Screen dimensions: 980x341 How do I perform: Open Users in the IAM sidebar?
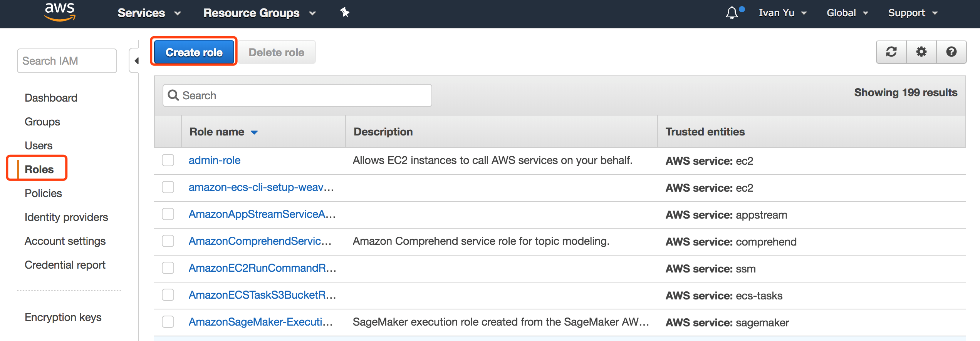(x=39, y=145)
